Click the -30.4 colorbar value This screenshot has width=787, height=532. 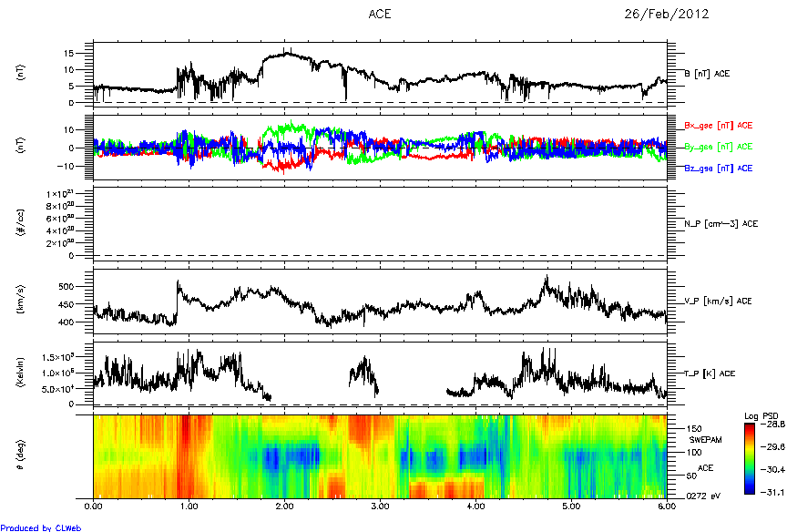click(772, 470)
